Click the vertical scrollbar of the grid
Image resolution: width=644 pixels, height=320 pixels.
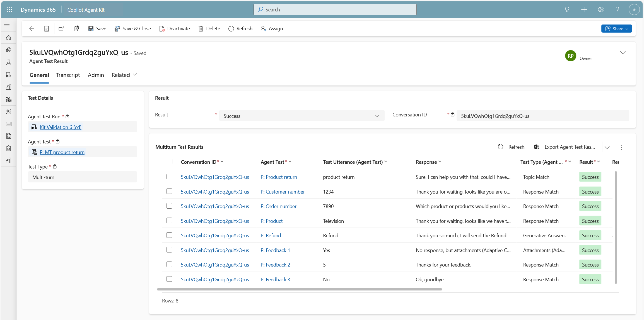coord(616,228)
